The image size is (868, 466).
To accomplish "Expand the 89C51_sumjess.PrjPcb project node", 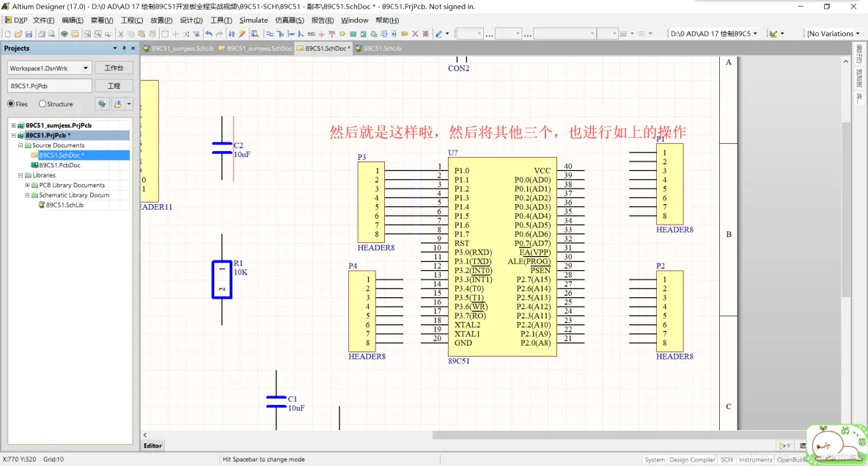I will [14, 125].
